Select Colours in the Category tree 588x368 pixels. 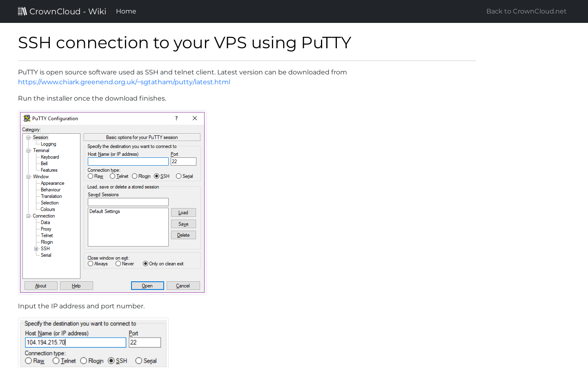(x=48, y=209)
